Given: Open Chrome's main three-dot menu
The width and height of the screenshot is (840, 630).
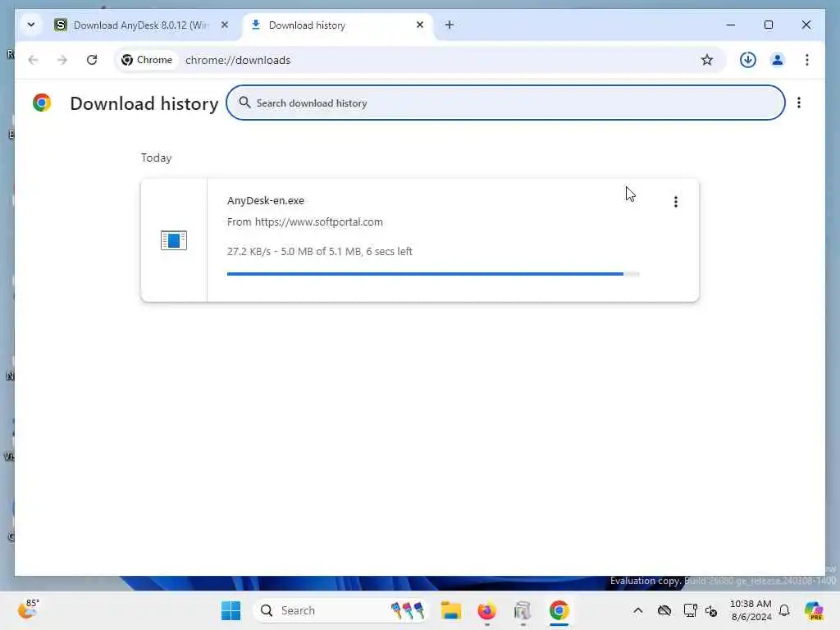Looking at the screenshot, I should coord(807,60).
